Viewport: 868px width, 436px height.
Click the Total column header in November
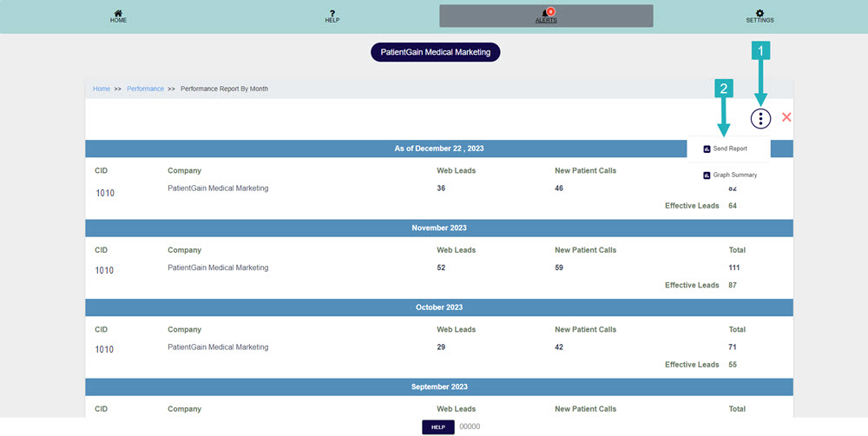(737, 250)
